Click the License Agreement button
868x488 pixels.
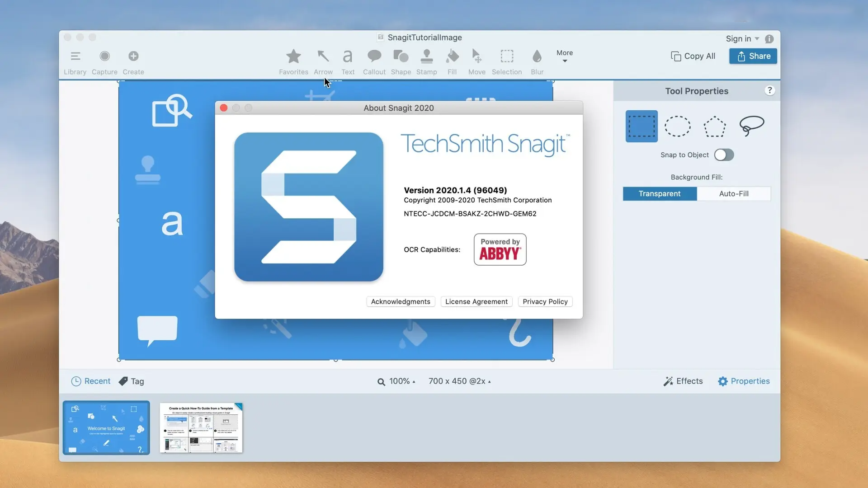click(x=476, y=301)
